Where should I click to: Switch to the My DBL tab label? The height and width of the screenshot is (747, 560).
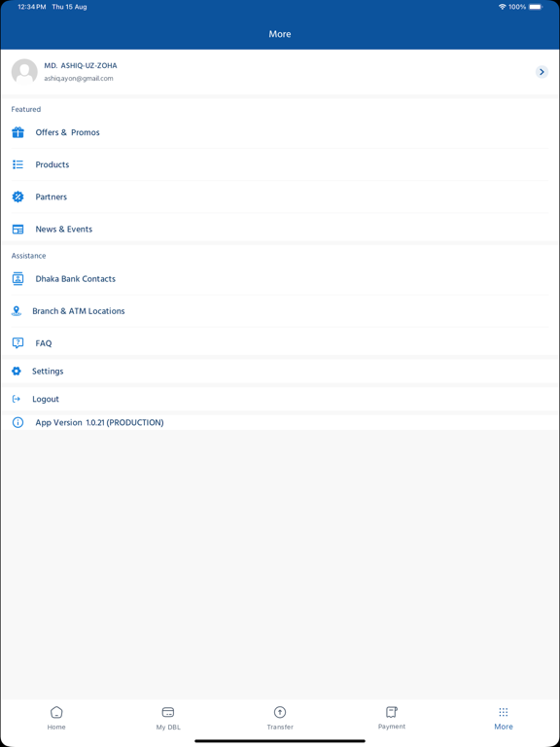click(x=168, y=727)
